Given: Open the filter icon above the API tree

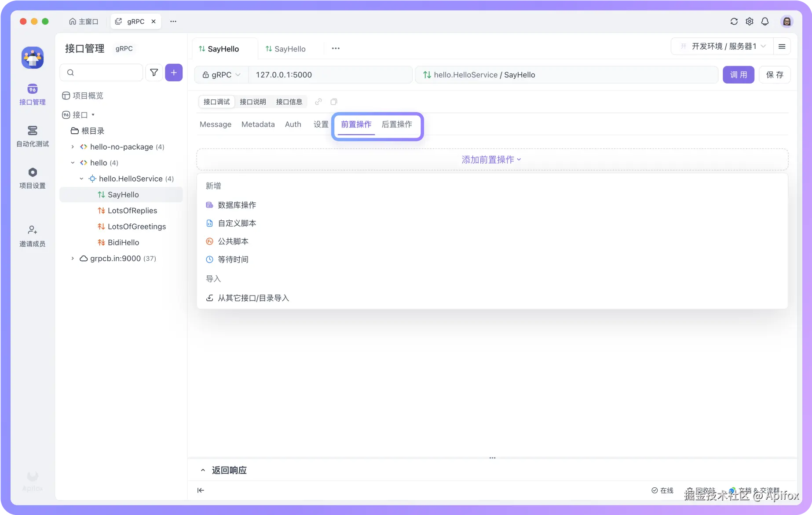Looking at the screenshot, I should point(154,72).
